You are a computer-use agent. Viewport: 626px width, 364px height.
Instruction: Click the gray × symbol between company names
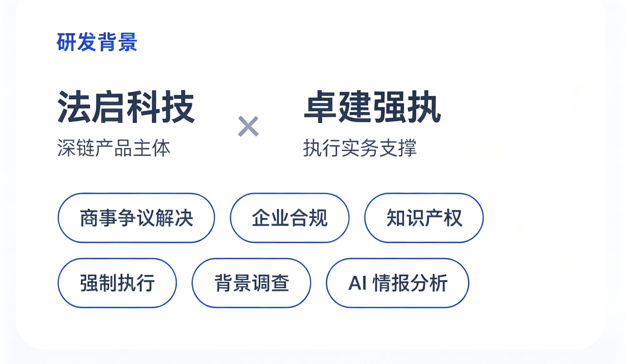(248, 126)
